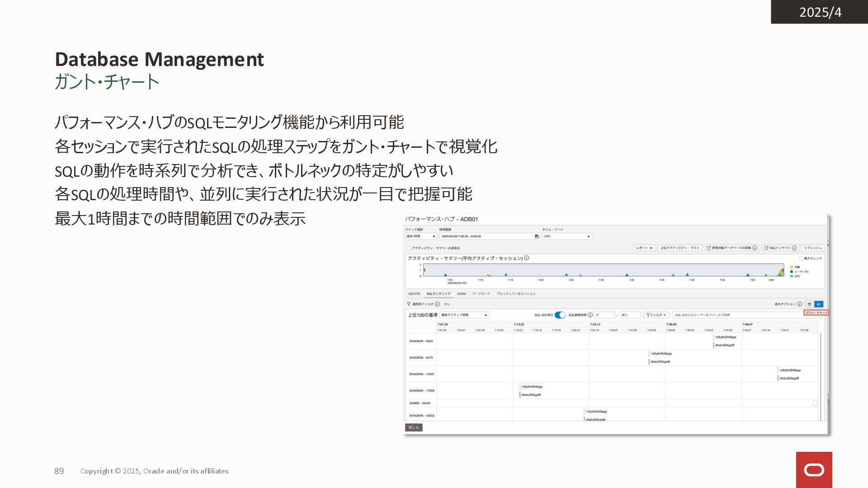This screenshot has width=868, height=488.
Task: Click info icon next to applied filters
Action: [x=437, y=304]
